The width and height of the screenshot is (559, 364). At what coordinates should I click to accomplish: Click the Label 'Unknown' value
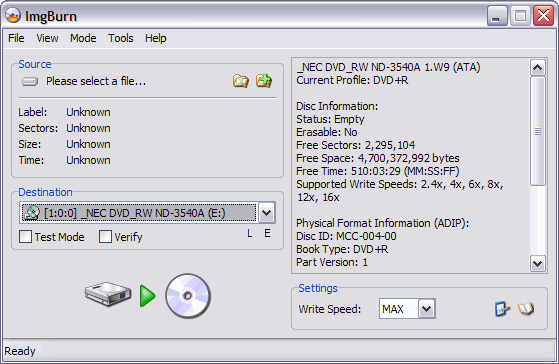click(88, 112)
